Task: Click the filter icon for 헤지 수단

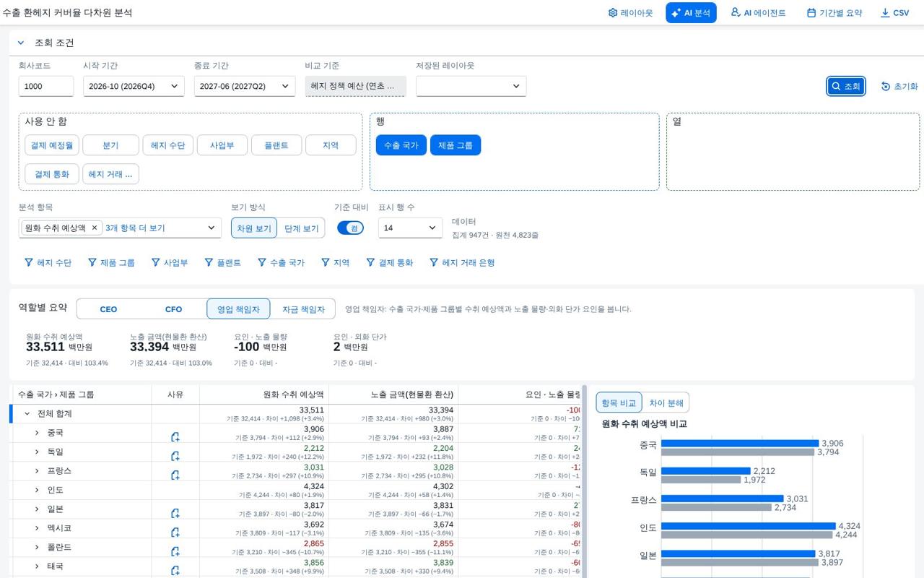Action: (x=29, y=263)
